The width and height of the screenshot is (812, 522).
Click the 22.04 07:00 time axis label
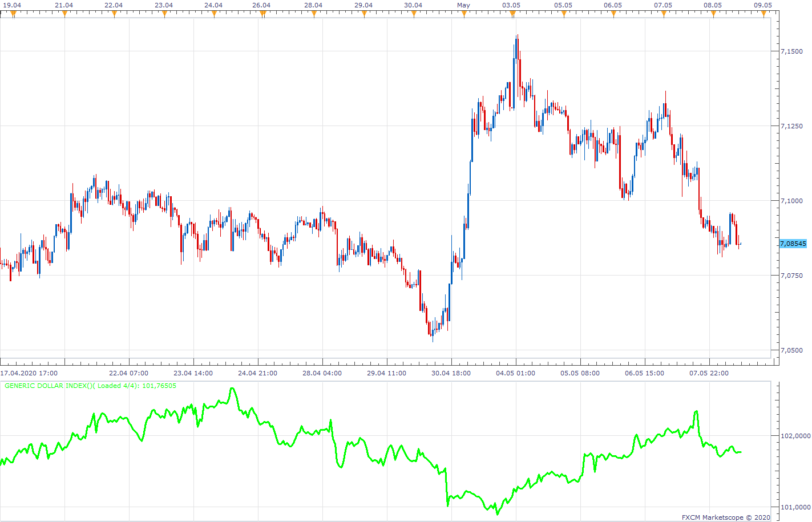pyautogui.click(x=129, y=373)
